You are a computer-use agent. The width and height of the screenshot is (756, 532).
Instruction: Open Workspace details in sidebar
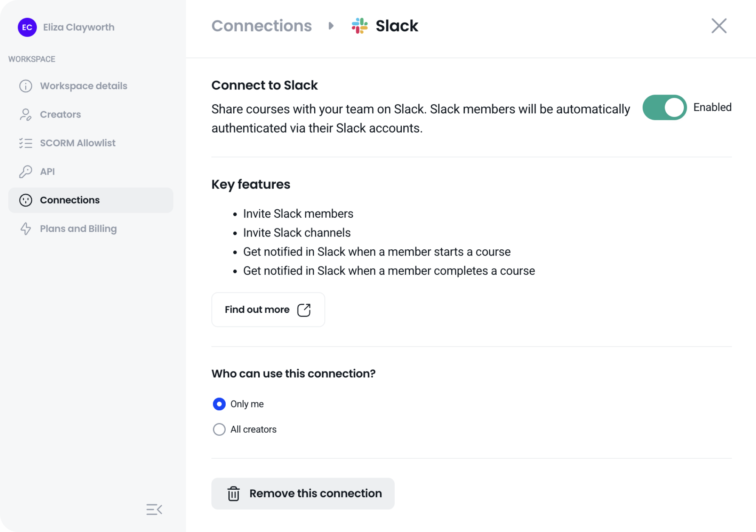(91, 86)
